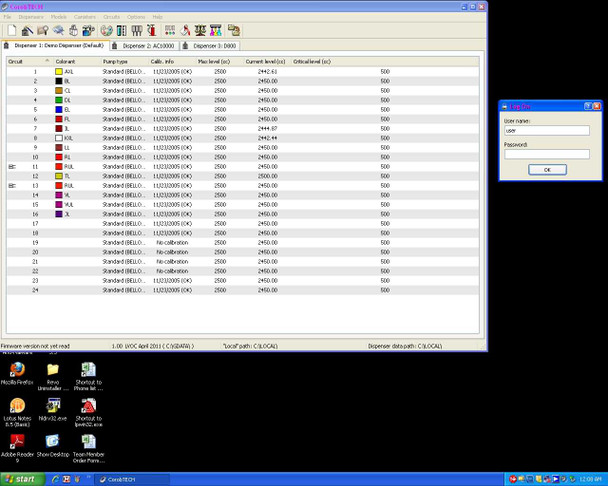Click the black BL colorant swatch
608x486 pixels.
click(x=59, y=81)
